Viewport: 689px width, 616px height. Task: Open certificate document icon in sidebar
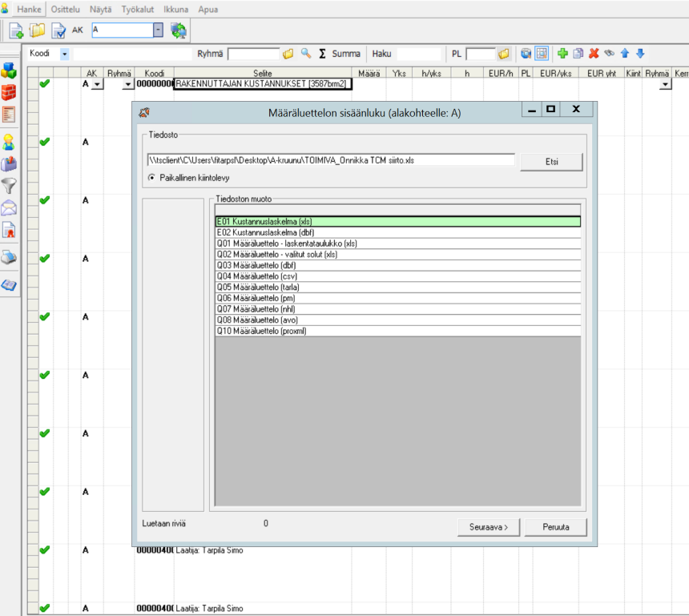coord(9,230)
